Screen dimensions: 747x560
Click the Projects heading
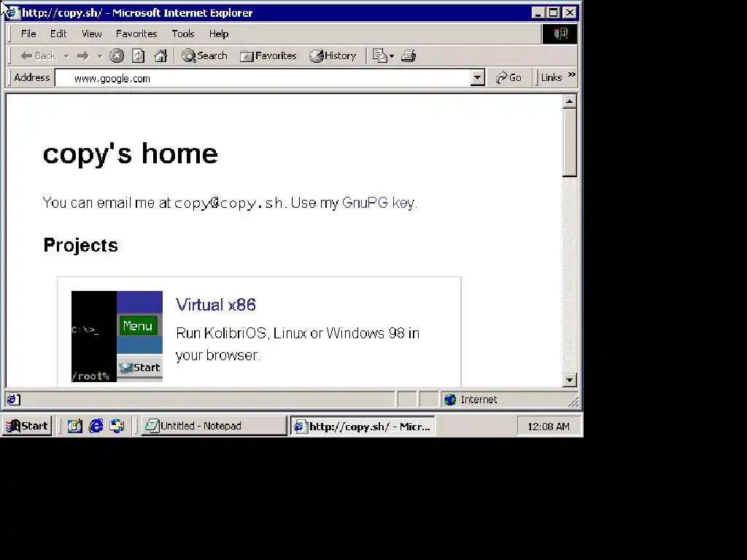click(x=80, y=245)
